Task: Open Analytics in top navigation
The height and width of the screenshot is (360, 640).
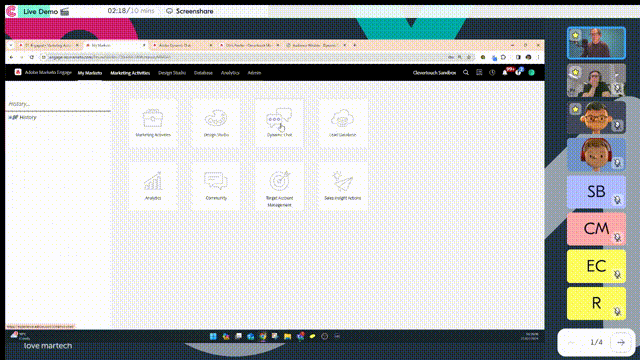Action: coord(230,73)
